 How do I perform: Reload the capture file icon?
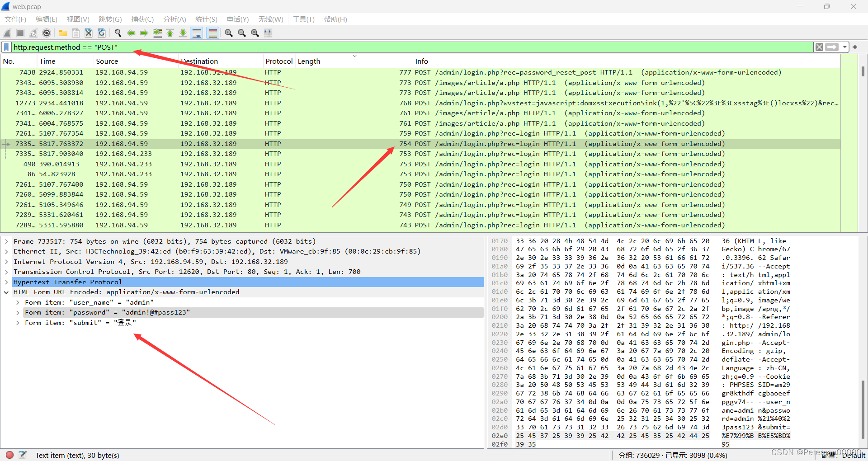coord(102,33)
